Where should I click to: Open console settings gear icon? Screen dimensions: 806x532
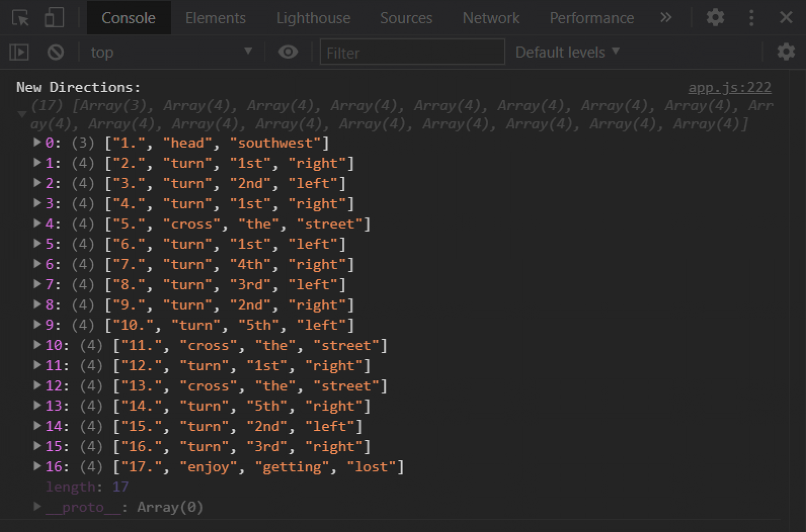tap(786, 52)
